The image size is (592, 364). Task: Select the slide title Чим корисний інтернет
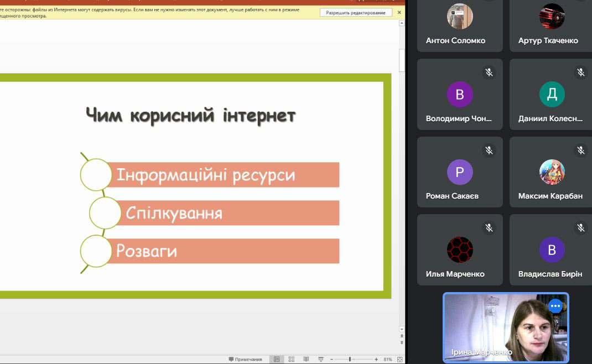191,115
